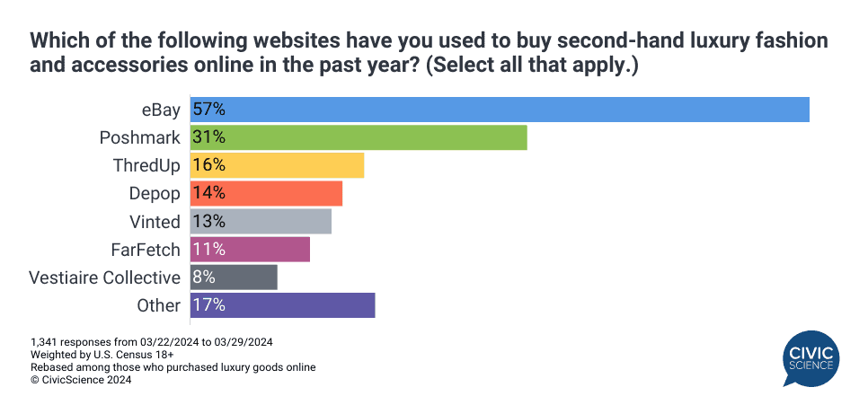Screen dimensions: 868x396
Task: Click the orange Depop bar
Action: (x=266, y=193)
